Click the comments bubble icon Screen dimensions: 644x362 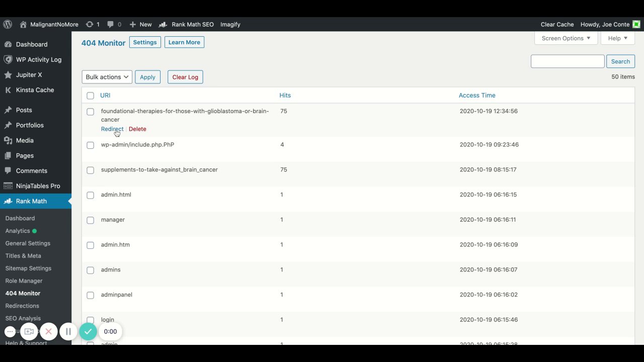click(111, 24)
